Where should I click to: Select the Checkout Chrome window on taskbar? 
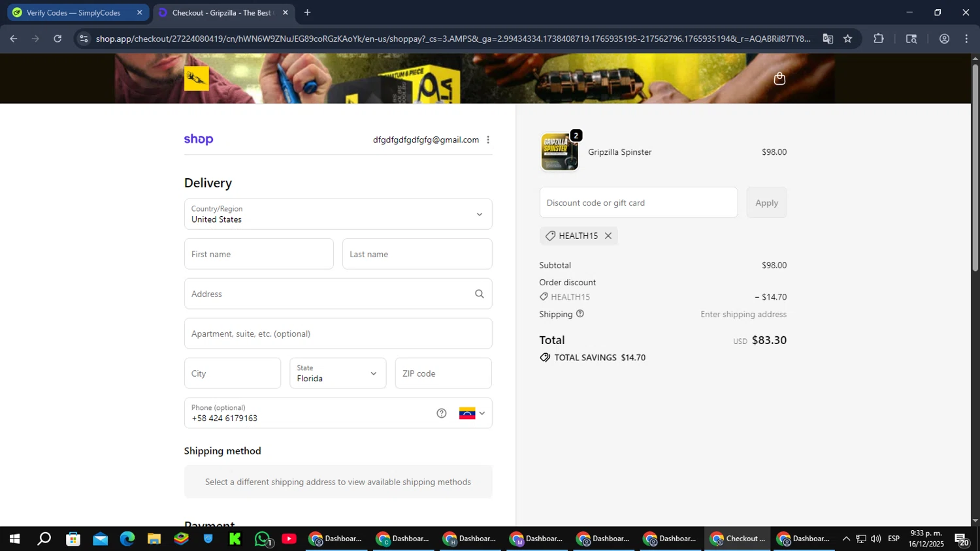(737, 539)
